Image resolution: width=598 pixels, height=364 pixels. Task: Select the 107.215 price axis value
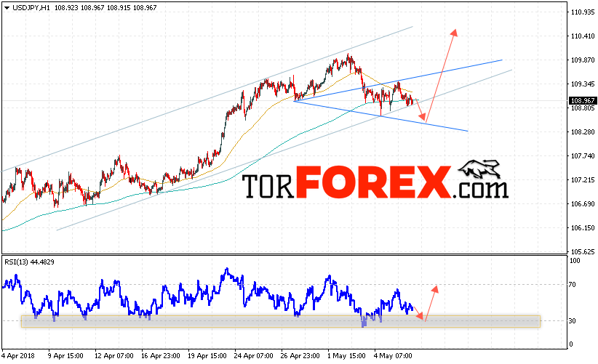point(583,180)
